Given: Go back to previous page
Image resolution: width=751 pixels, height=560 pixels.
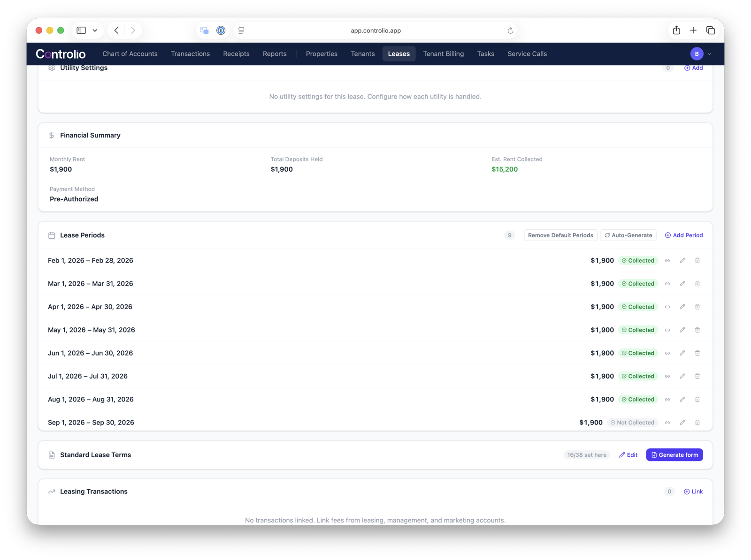Looking at the screenshot, I should click(x=116, y=30).
